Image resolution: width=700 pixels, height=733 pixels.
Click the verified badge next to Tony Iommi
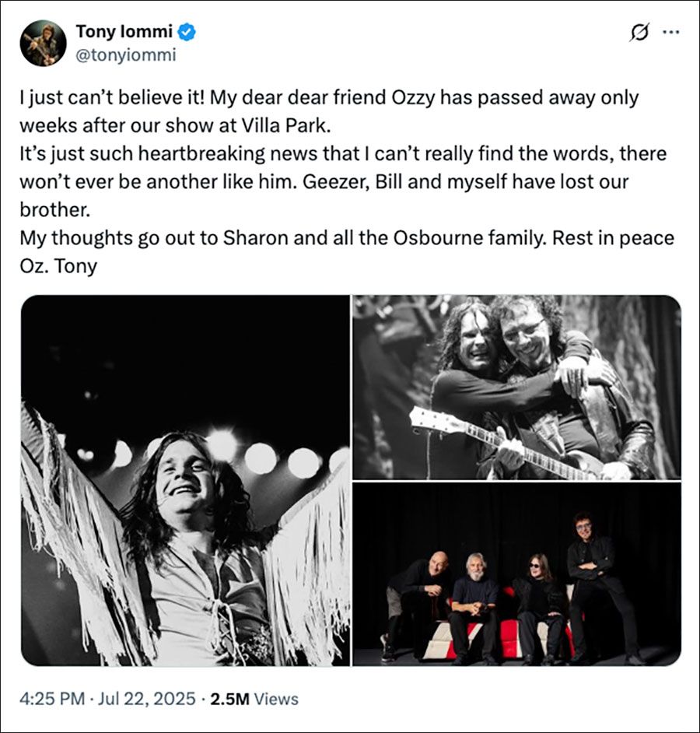click(x=185, y=33)
